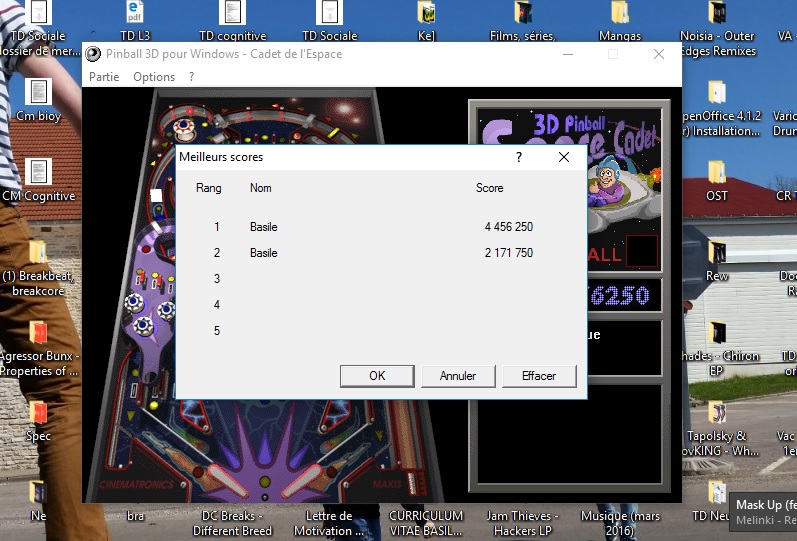Open the Hades - Chiron EP folder
Screen dimensions: 797x541
tap(717, 333)
